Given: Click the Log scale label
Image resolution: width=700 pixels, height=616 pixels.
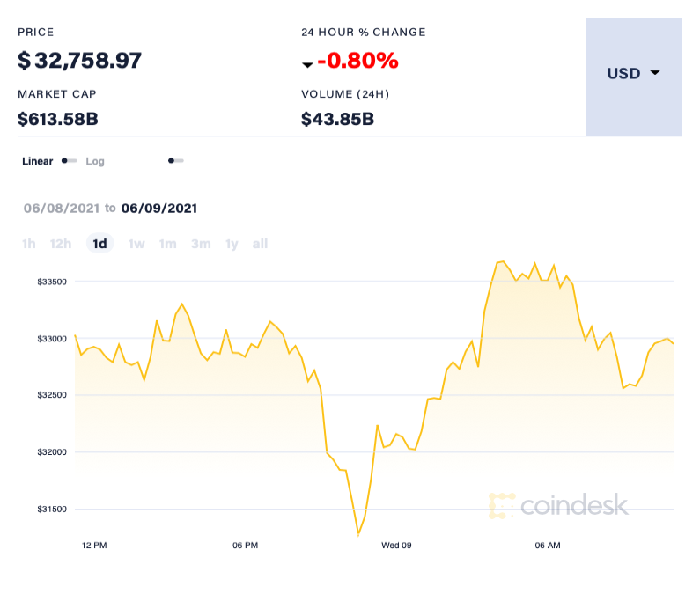Looking at the screenshot, I should pyautogui.click(x=95, y=162).
